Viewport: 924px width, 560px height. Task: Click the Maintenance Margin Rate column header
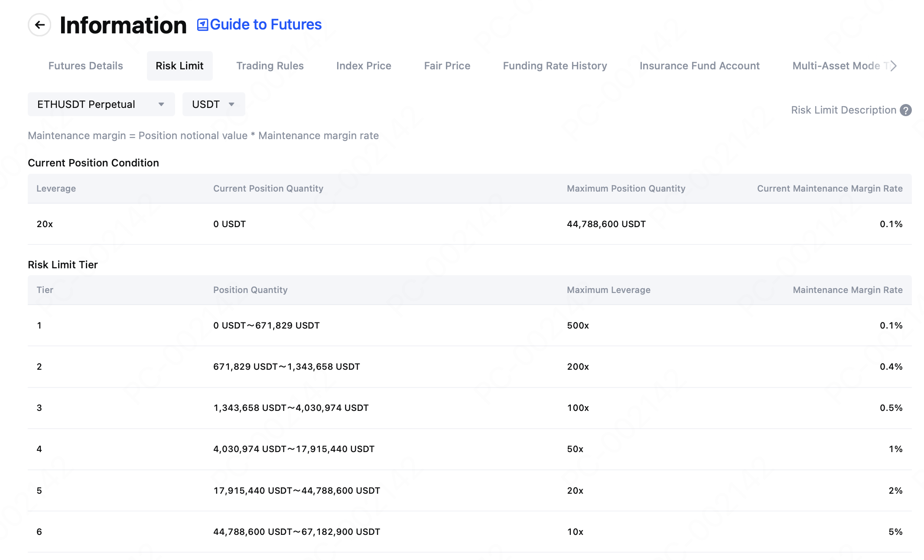tap(847, 290)
